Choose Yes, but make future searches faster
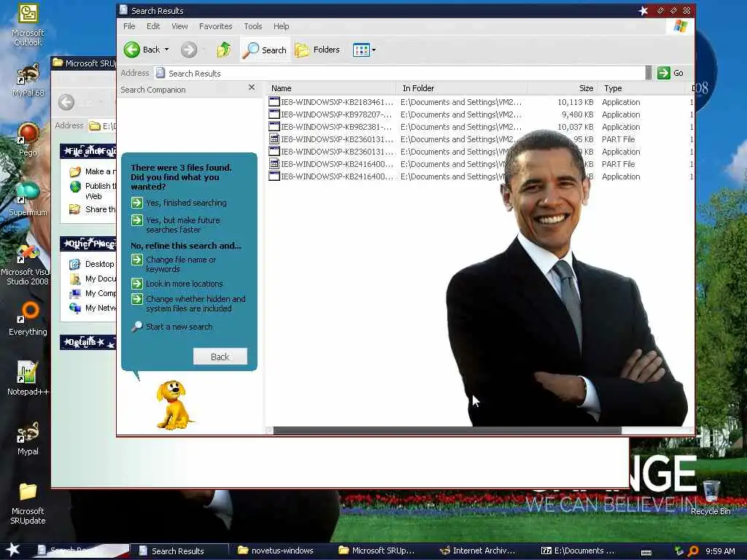 (177, 225)
